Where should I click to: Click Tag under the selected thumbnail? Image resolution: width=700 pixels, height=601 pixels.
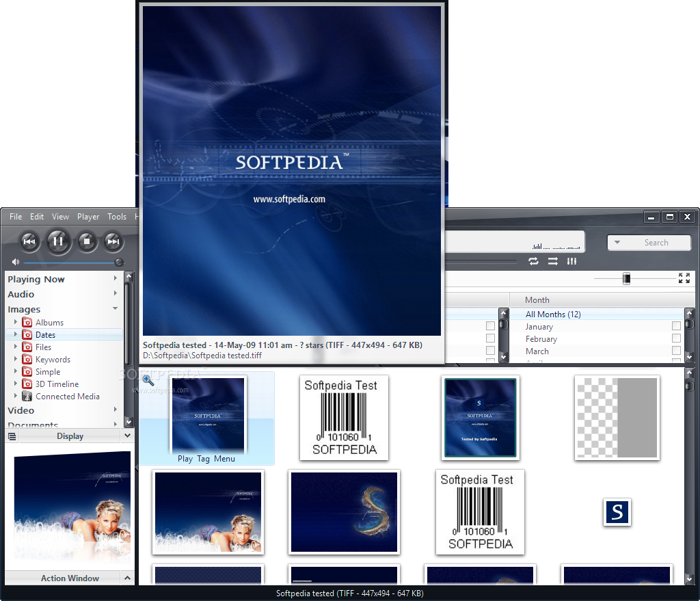point(203,459)
